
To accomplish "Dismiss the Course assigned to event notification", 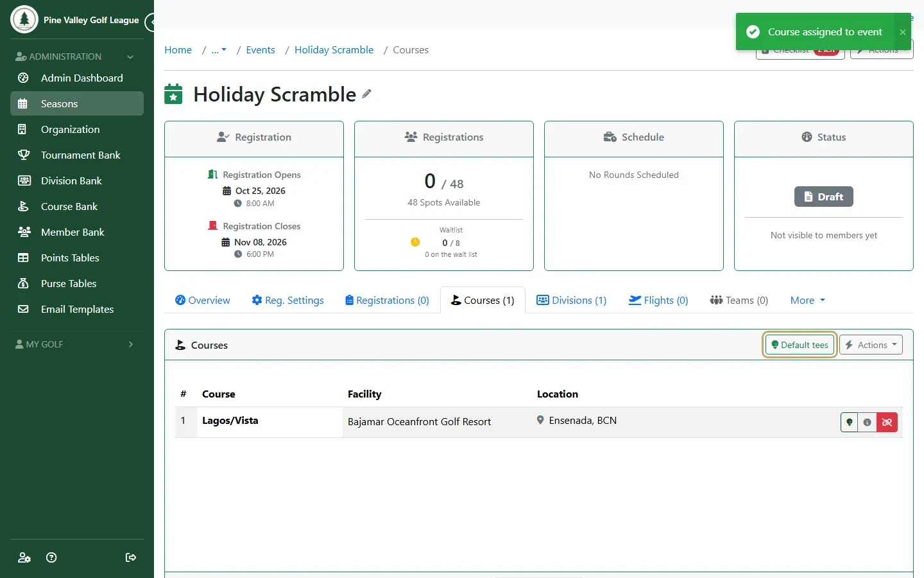I will tap(902, 32).
